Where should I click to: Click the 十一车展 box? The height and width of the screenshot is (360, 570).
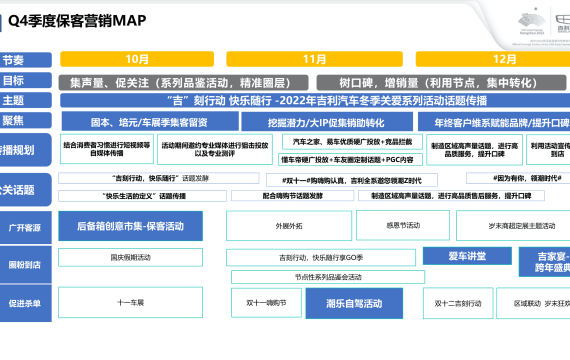pos(131,303)
